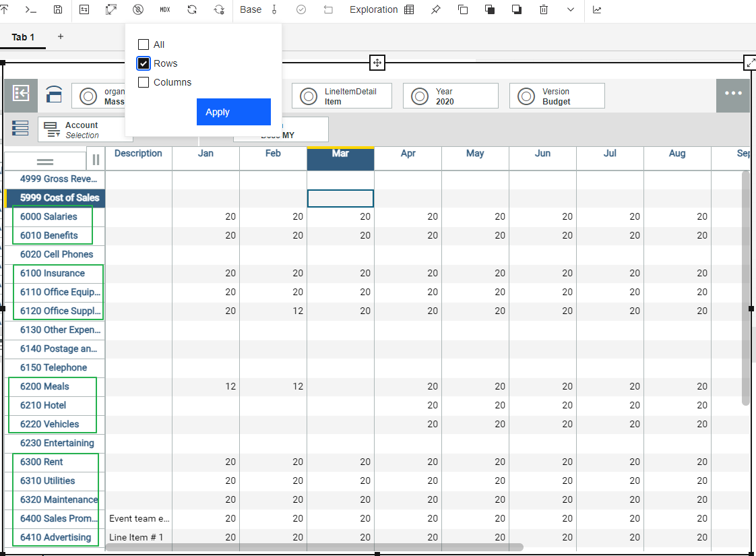Click the move widget crosshair handle
This screenshot has width=756, height=556.
pos(377,63)
